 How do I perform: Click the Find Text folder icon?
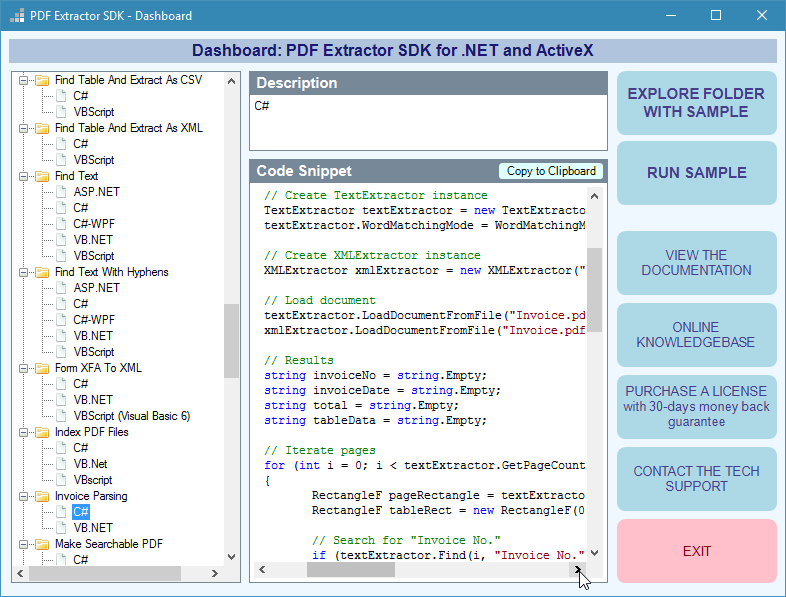[42, 176]
